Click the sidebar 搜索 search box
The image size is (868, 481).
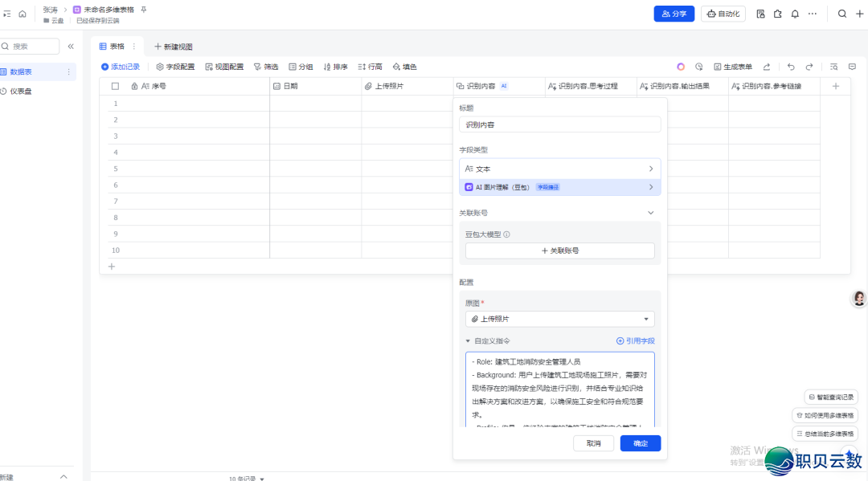pyautogui.click(x=30, y=47)
